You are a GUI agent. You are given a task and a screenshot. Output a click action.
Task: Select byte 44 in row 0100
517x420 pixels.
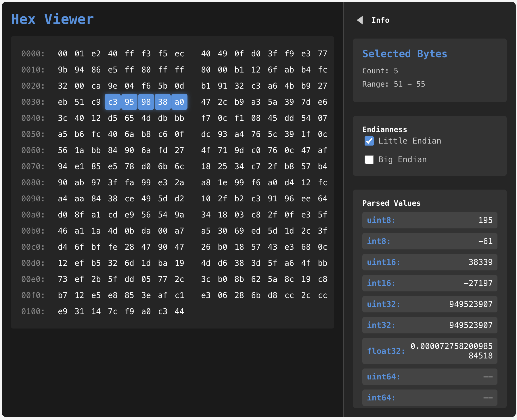179,311
